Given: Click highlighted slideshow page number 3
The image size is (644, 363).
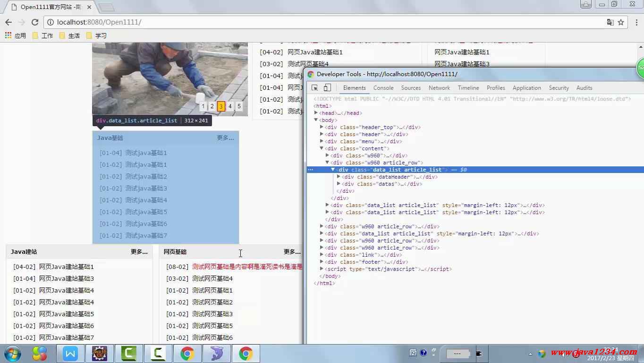Looking at the screenshot, I should pos(221,106).
